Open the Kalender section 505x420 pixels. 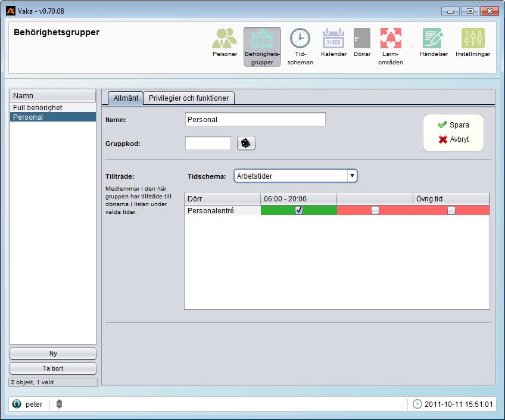point(333,43)
